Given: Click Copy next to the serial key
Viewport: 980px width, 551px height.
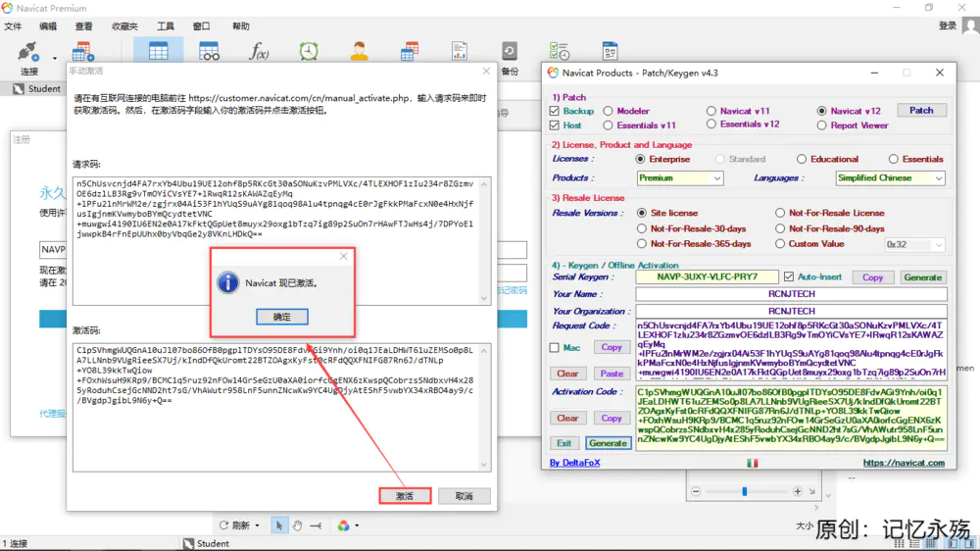Looking at the screenshot, I should pos(872,277).
